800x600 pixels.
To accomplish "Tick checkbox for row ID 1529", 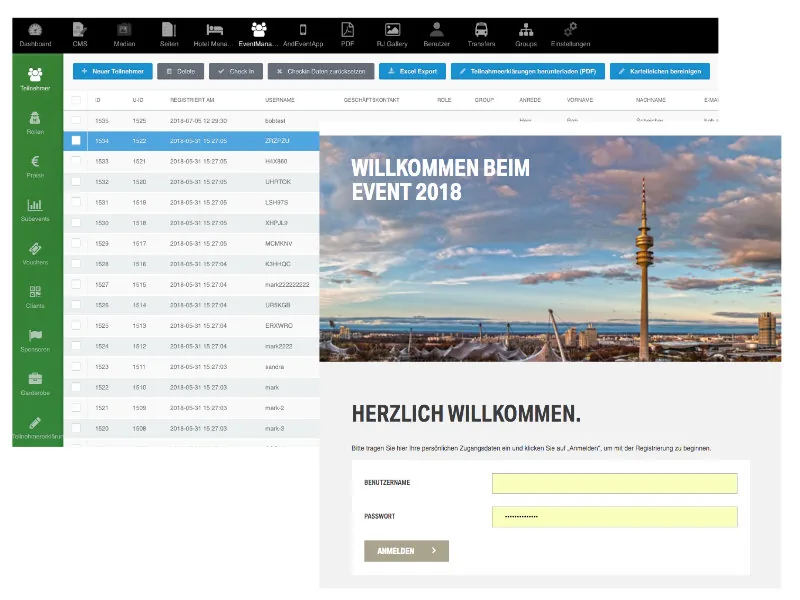I will click(76, 243).
